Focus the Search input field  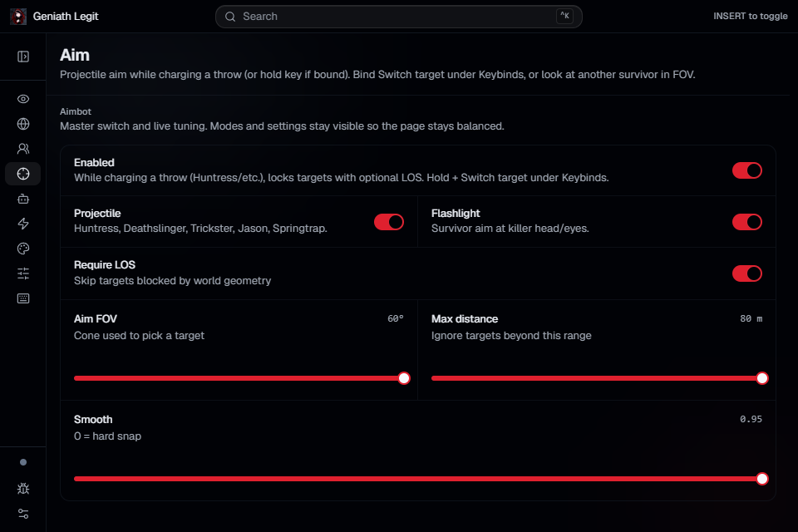pyautogui.click(x=398, y=17)
